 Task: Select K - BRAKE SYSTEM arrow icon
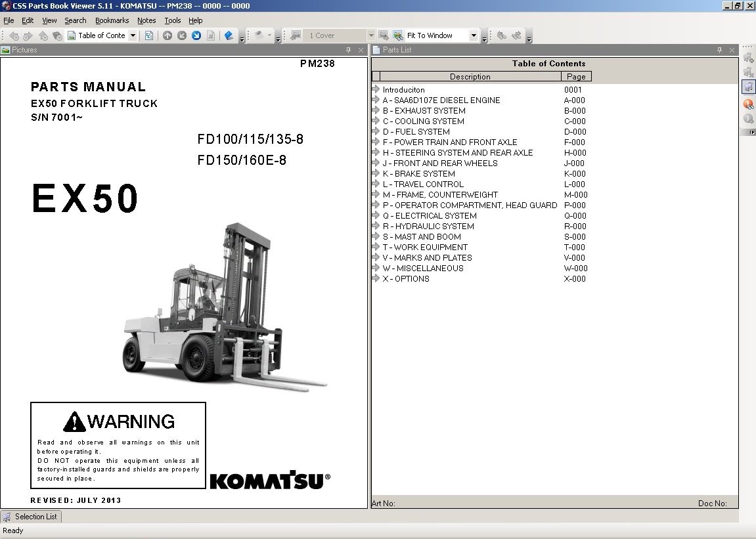tap(376, 173)
